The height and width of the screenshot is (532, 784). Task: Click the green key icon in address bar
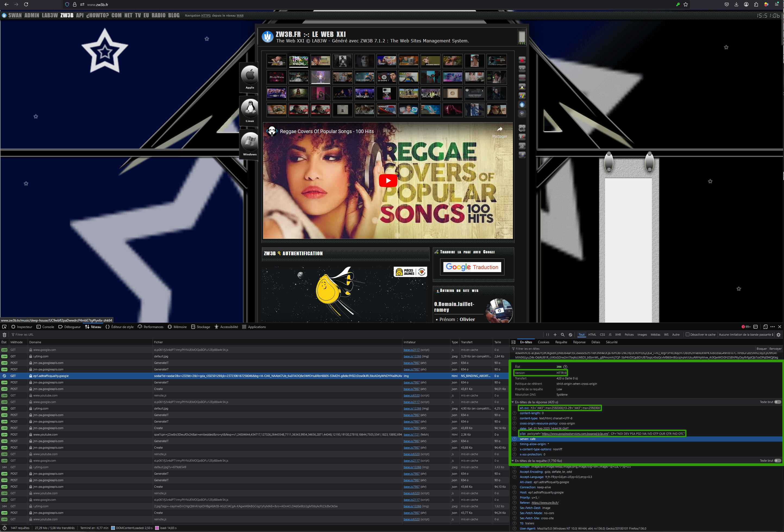[678, 4]
